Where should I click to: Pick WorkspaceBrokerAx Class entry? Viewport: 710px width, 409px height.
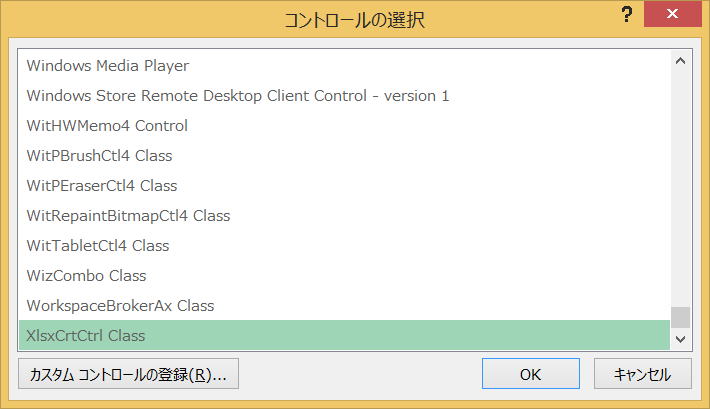(x=344, y=305)
